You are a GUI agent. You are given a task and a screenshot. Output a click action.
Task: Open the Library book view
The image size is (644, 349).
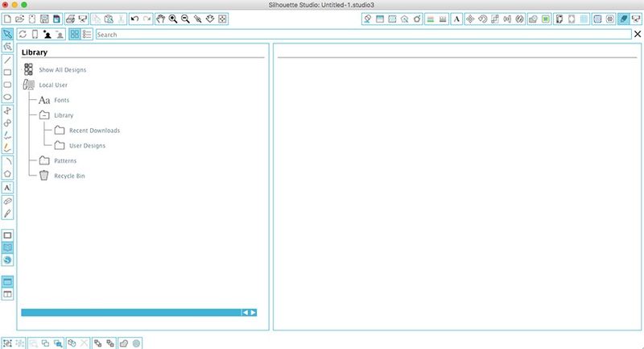[x=7, y=247]
